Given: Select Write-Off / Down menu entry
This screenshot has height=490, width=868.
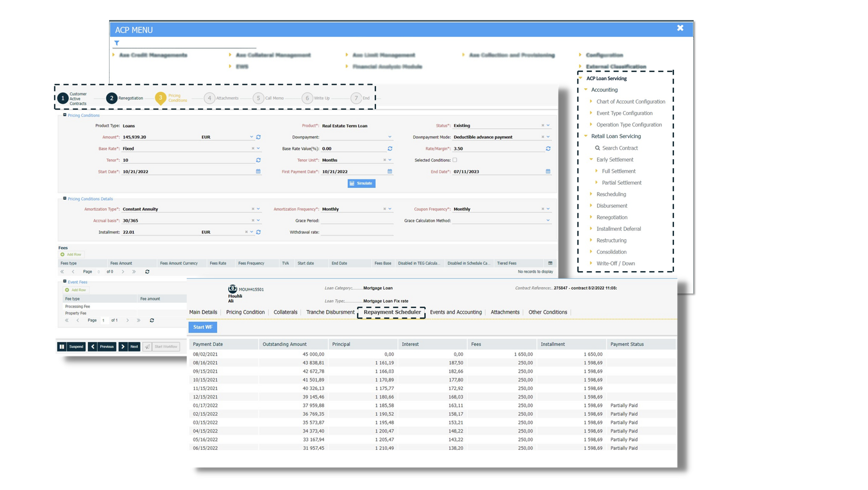Looking at the screenshot, I should tap(616, 264).
